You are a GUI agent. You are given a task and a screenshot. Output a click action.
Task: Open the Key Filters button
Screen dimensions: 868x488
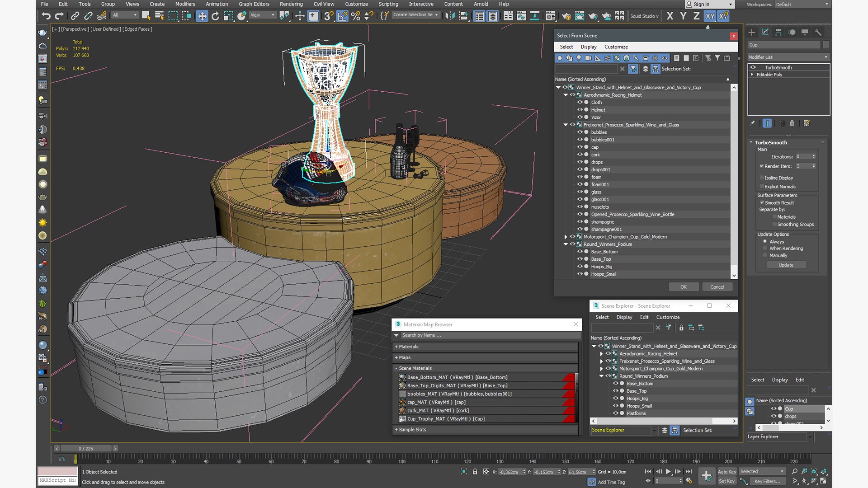767,481
